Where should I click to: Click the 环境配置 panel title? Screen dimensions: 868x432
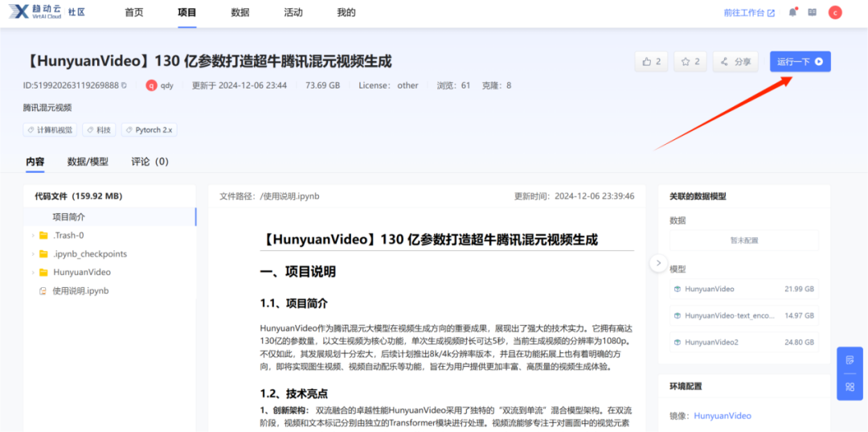(x=686, y=386)
